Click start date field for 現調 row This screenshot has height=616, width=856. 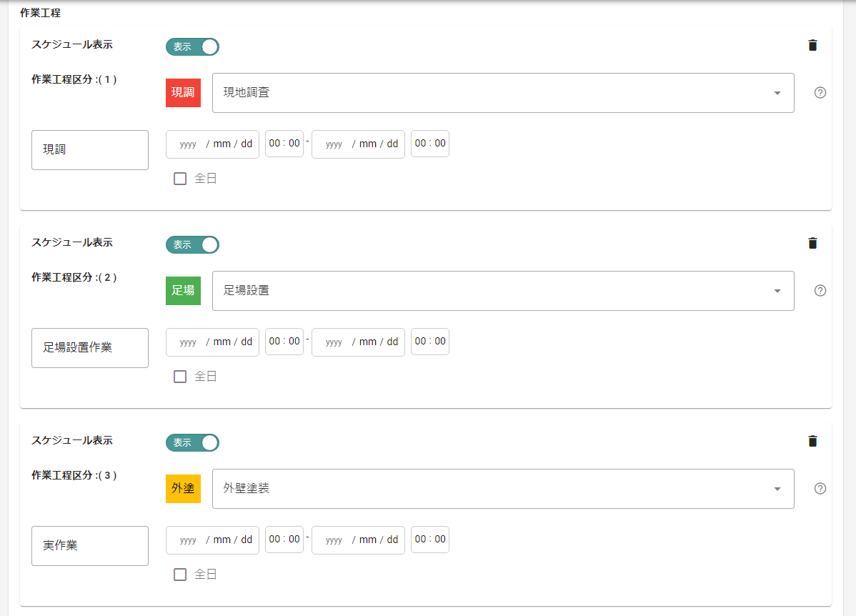(212, 144)
